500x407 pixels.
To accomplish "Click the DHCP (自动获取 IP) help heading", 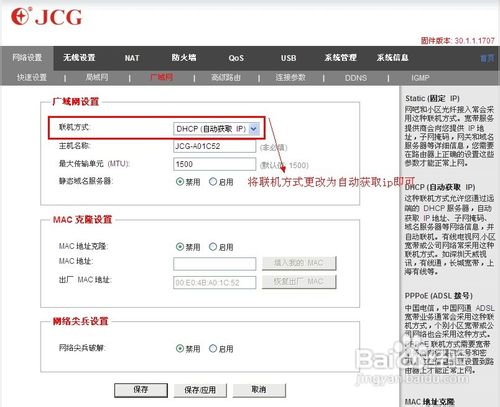I will [x=440, y=187].
